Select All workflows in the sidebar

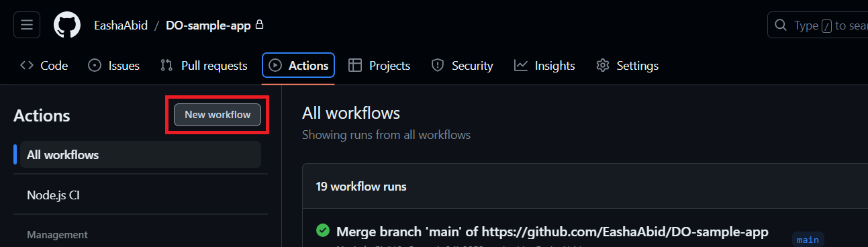point(140,154)
